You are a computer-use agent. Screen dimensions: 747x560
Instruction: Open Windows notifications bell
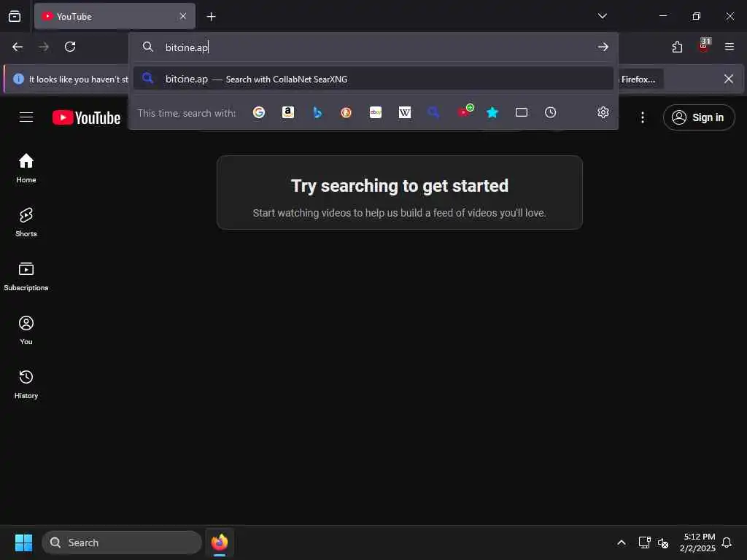click(x=727, y=542)
